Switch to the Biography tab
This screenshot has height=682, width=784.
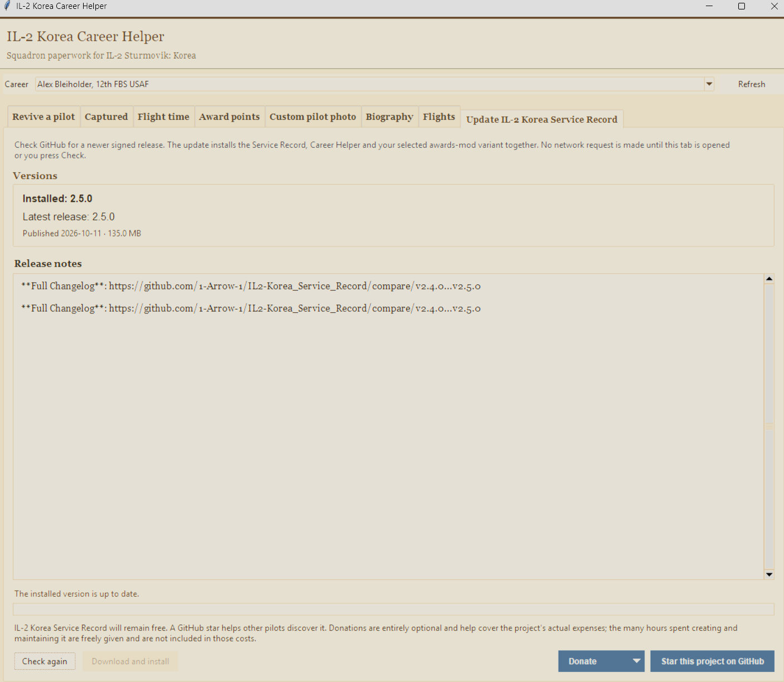[x=389, y=117]
